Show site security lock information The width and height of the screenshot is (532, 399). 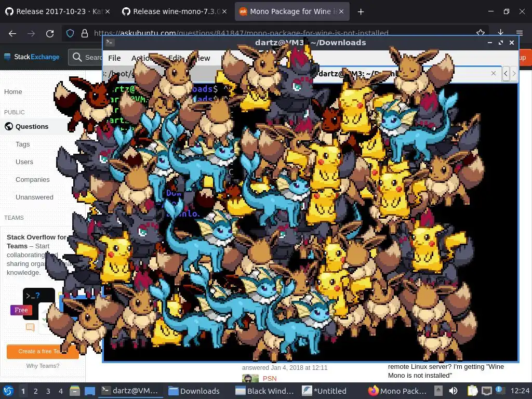click(x=85, y=33)
